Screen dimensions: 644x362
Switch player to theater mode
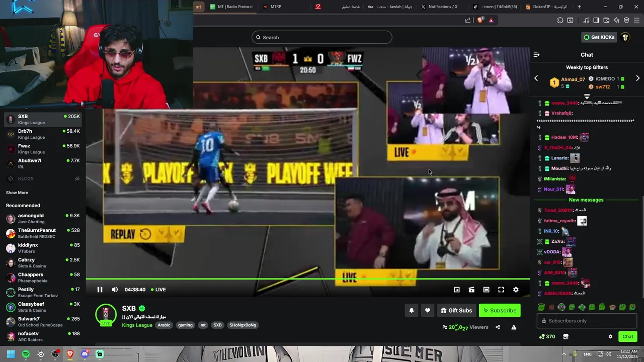pyautogui.click(x=486, y=290)
